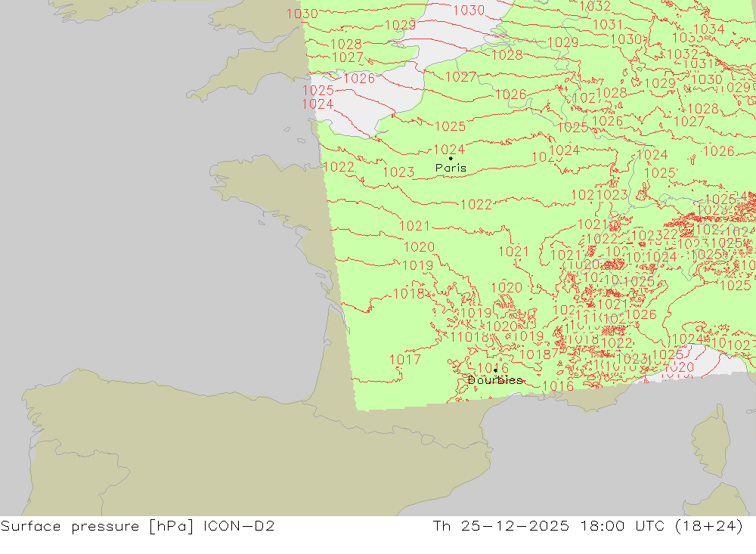This screenshot has width=756, height=554.
Task: Click the 'Surface pressure [hPa]' caption text
Action: tap(98, 526)
